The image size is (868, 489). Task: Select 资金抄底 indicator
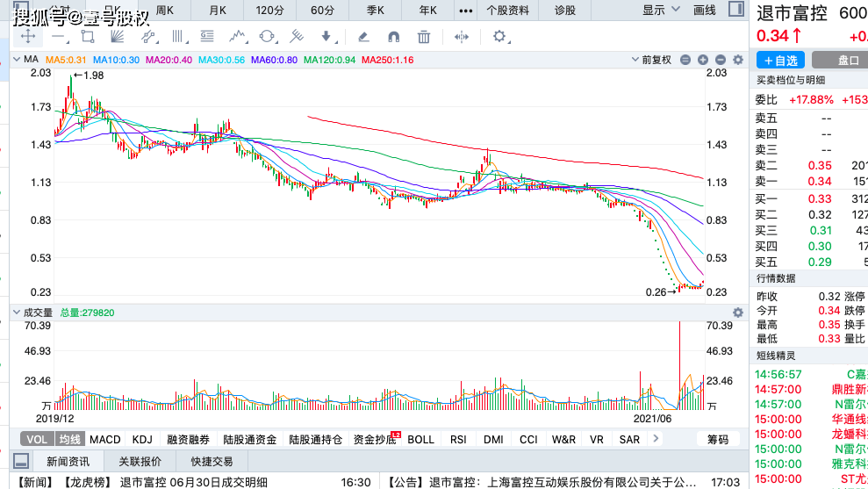[375, 439]
